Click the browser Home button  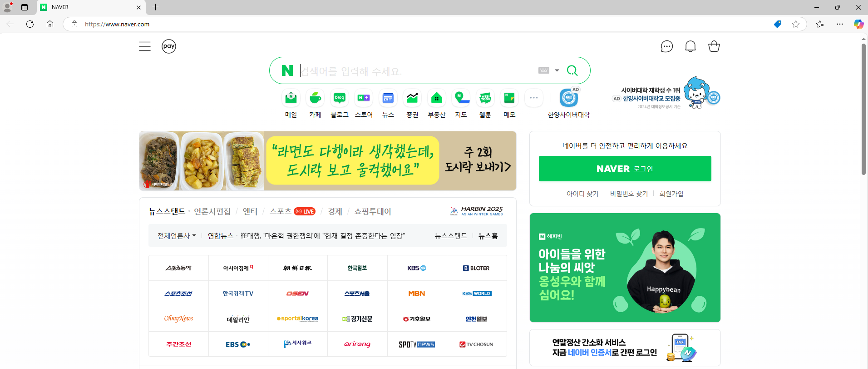click(x=50, y=24)
